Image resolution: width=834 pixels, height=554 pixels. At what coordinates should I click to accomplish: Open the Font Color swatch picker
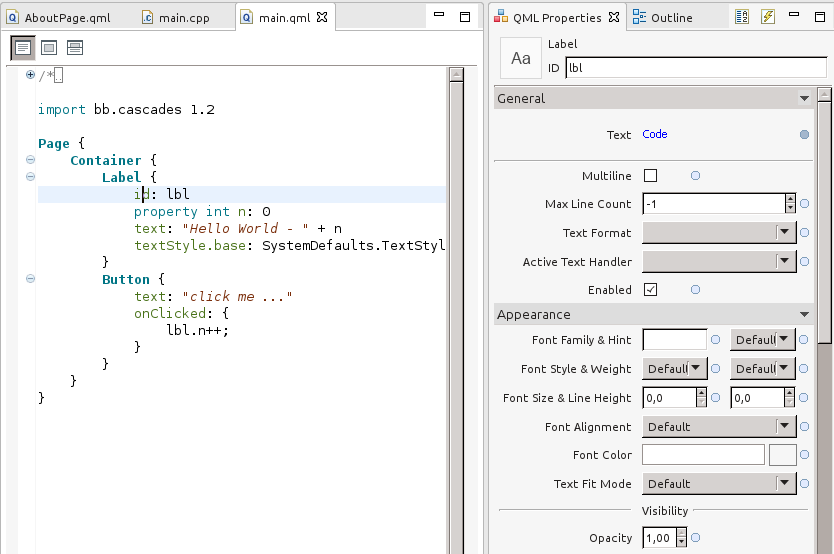pos(782,455)
